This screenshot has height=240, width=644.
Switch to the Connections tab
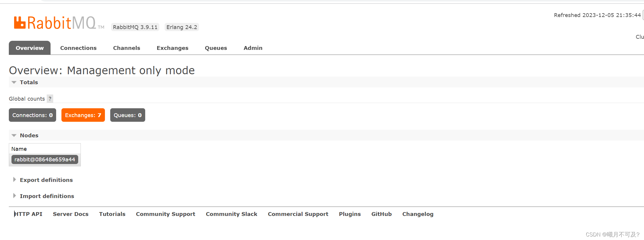click(78, 48)
